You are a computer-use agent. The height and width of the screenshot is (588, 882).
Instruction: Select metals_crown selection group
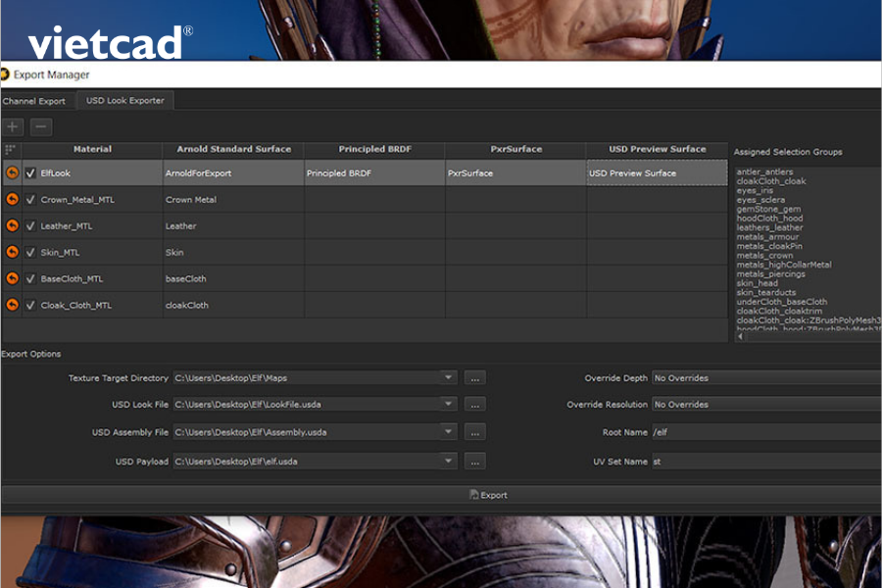(765, 256)
